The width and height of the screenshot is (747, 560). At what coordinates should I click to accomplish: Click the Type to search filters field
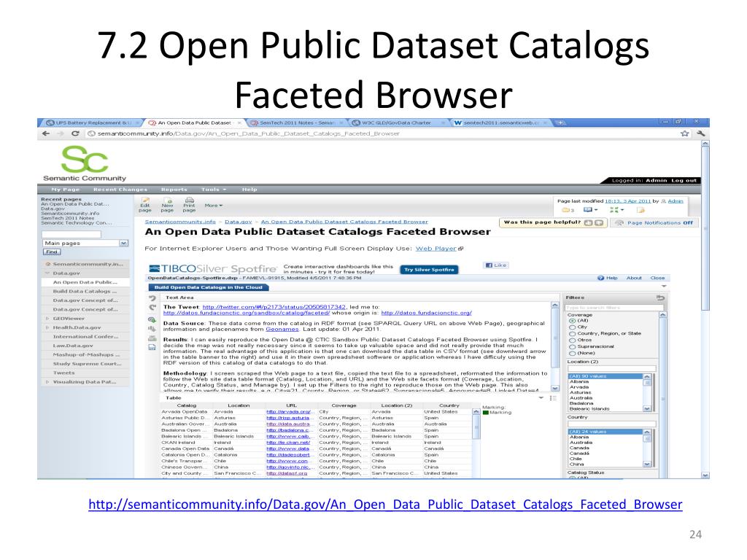coord(614,308)
